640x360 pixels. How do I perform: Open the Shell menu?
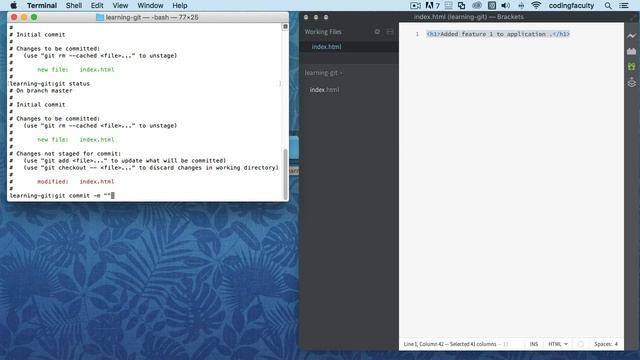(x=74, y=5)
